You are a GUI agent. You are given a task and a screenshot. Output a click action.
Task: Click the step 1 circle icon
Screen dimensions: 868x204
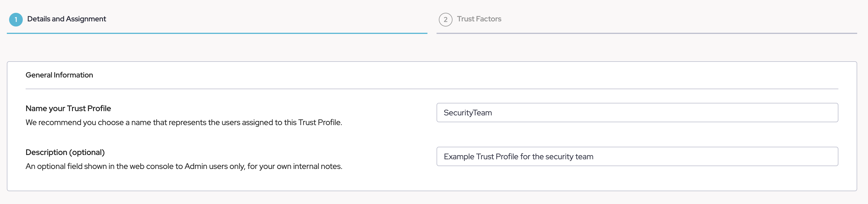[16, 20]
